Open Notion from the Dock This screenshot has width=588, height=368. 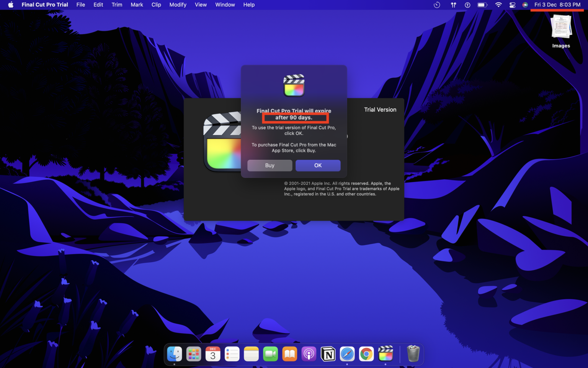click(x=328, y=353)
